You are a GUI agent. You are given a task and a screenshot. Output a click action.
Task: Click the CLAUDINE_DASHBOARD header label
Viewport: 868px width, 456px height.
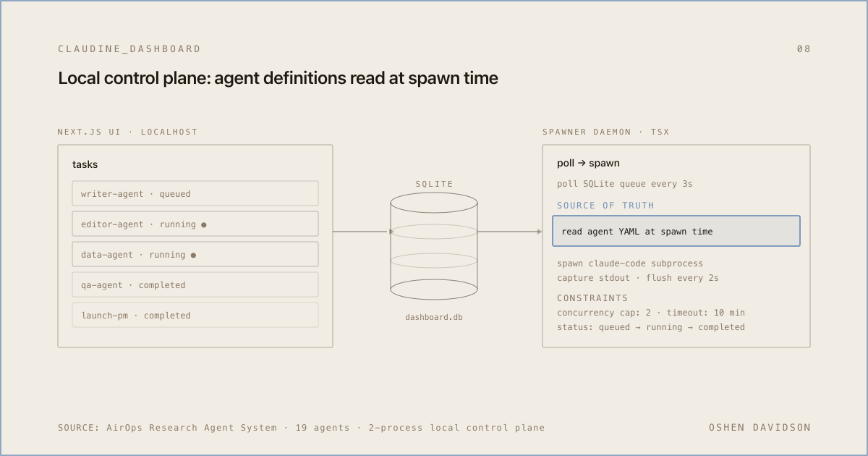[x=129, y=49]
